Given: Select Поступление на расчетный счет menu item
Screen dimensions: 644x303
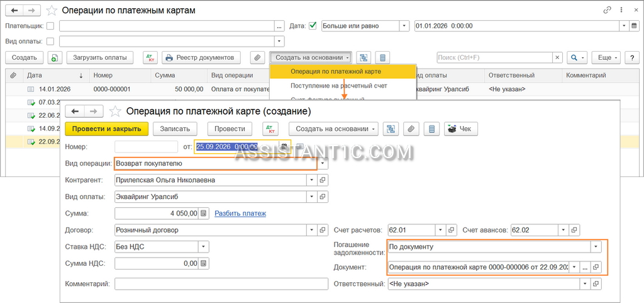Looking at the screenshot, I should pyautogui.click(x=343, y=86).
